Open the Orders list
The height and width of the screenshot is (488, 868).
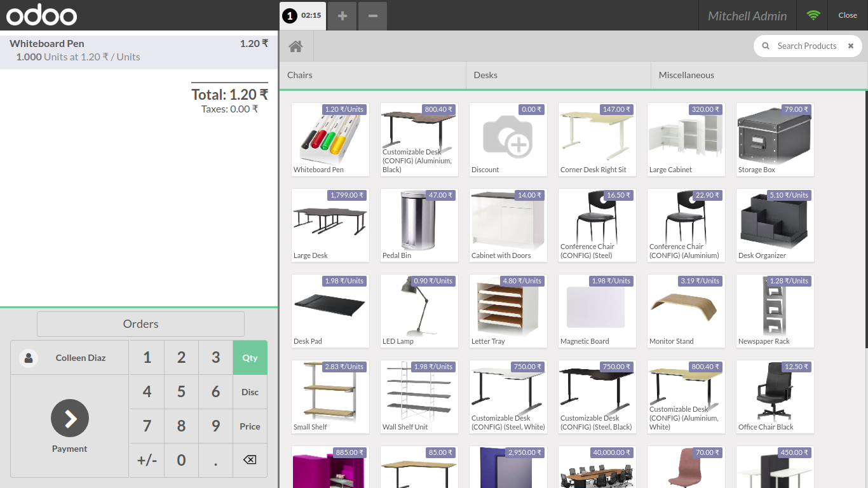(x=140, y=324)
